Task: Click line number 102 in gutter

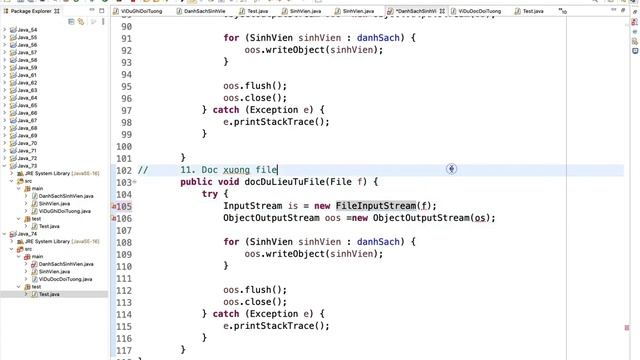Action: tap(124, 170)
